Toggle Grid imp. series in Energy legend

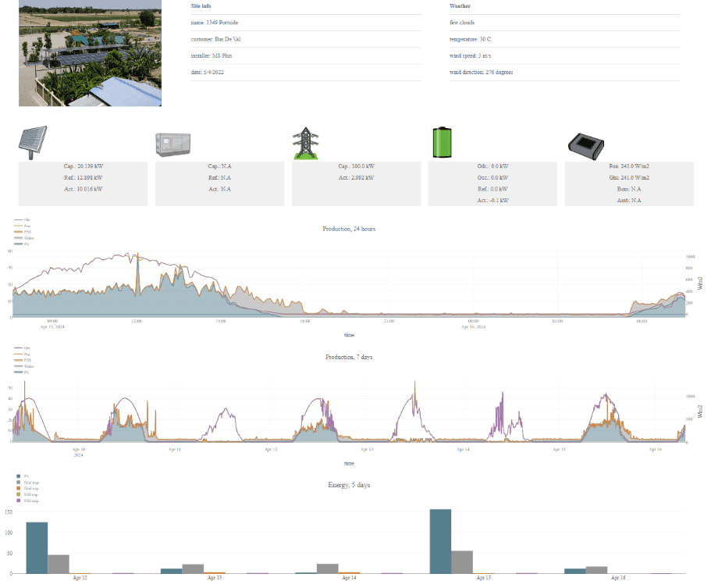tap(27, 483)
